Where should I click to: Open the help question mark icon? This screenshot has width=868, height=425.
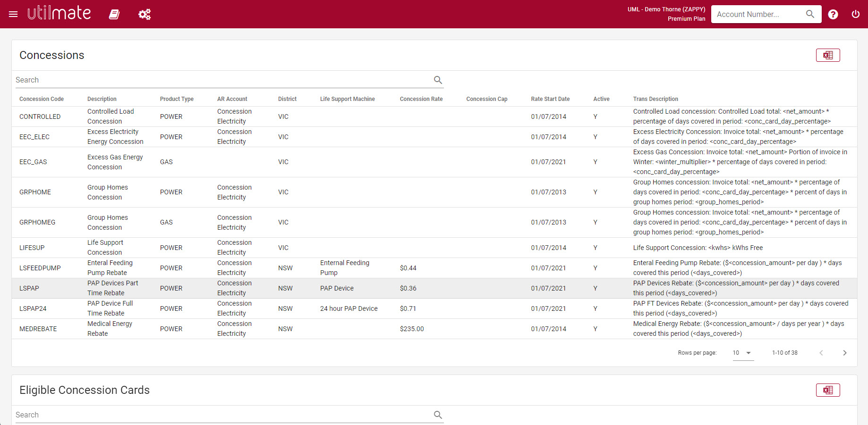(x=833, y=14)
